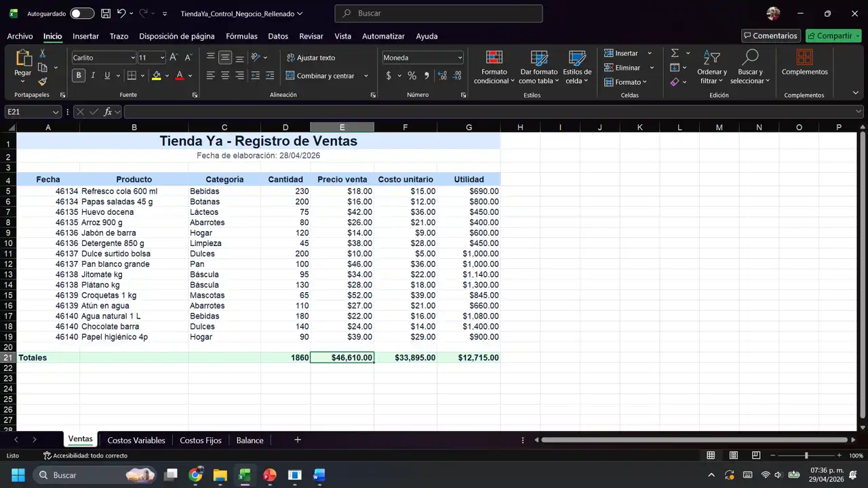The height and width of the screenshot is (488, 868).
Task: Click the align left icon
Action: tap(210, 76)
